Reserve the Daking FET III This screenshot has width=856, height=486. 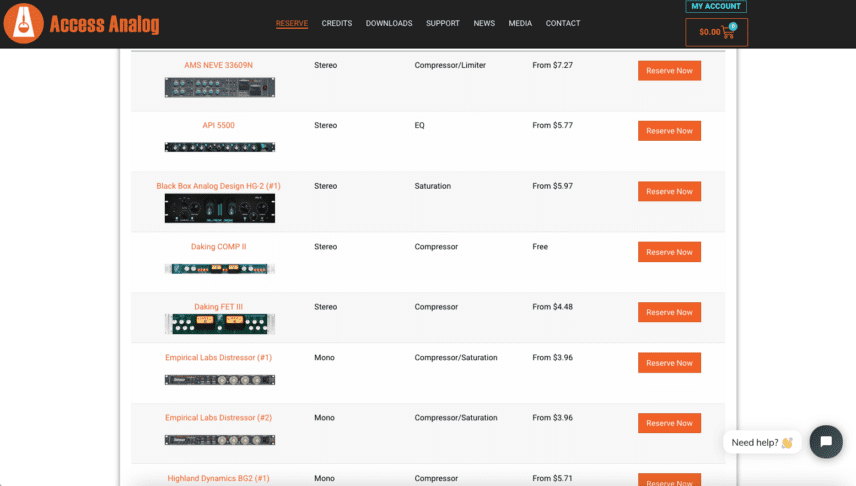669,312
